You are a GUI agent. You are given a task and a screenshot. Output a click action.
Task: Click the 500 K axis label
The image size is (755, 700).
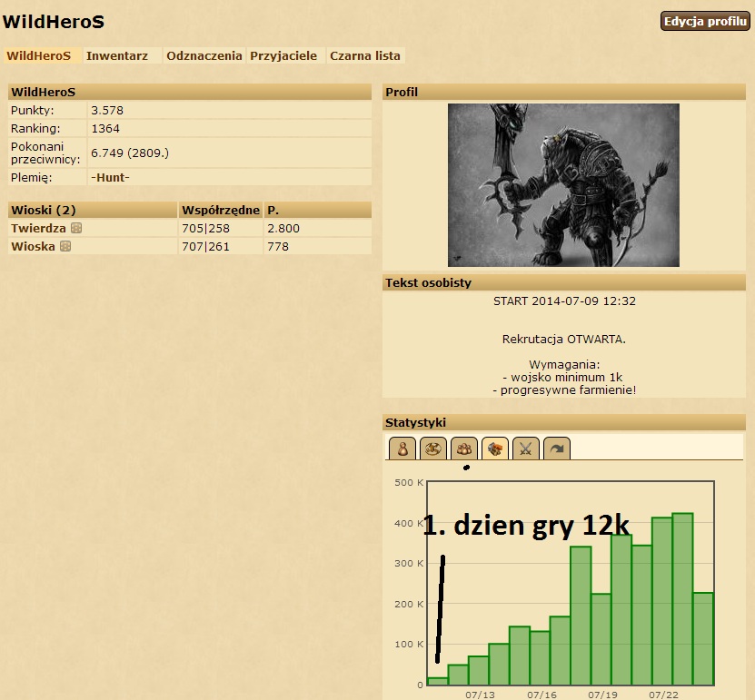coord(408,482)
